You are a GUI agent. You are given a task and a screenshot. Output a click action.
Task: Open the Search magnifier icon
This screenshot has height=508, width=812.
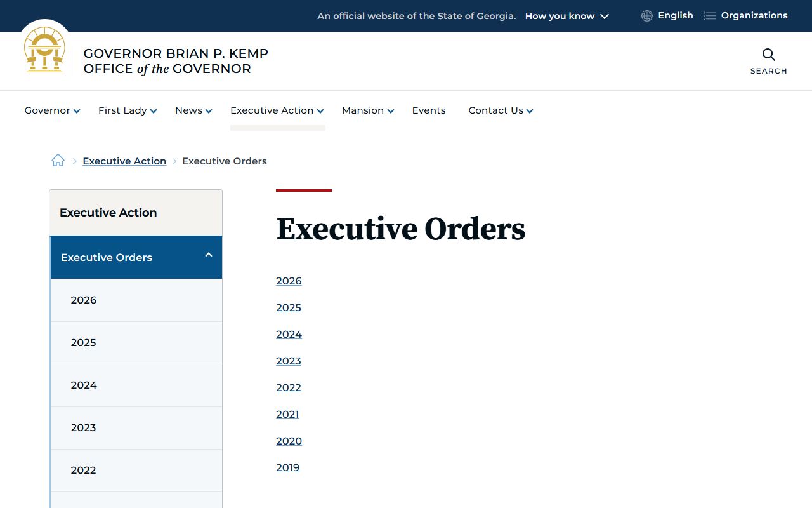click(x=769, y=55)
